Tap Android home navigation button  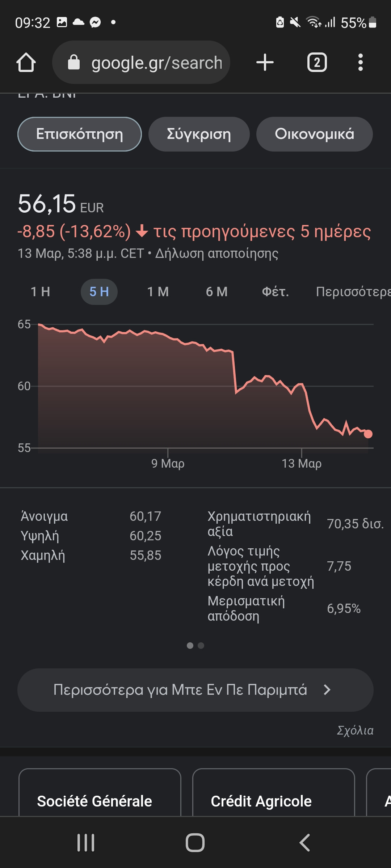coord(195,843)
